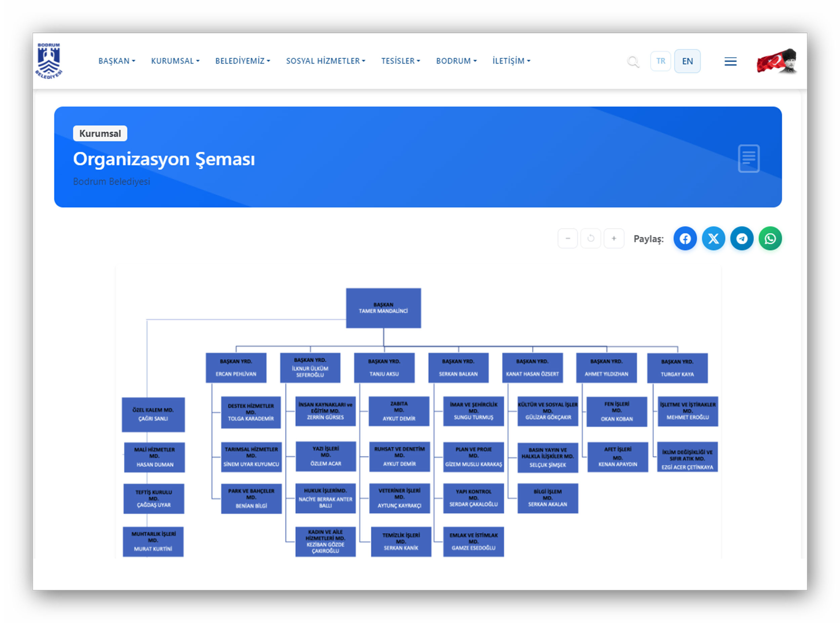Switch language to EN
The width and height of the screenshot is (840, 623).
(x=687, y=61)
